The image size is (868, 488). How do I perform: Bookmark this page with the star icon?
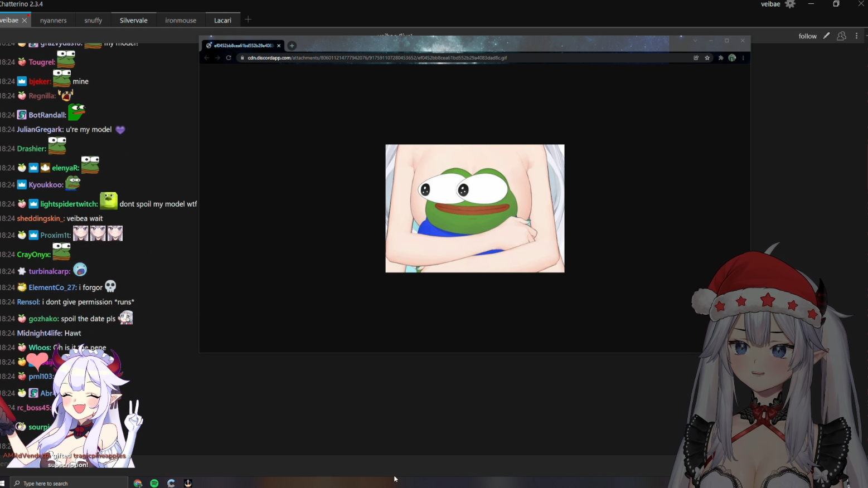tap(707, 58)
